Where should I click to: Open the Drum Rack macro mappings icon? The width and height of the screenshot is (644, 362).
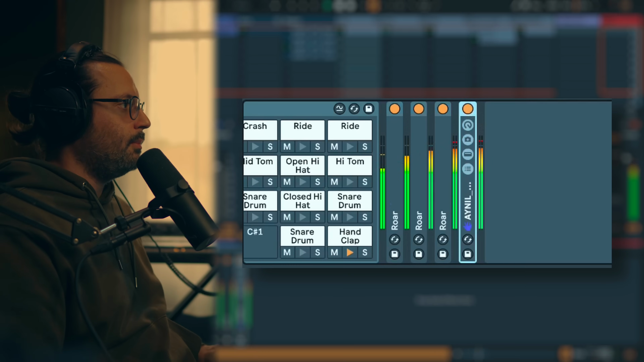pos(339,109)
